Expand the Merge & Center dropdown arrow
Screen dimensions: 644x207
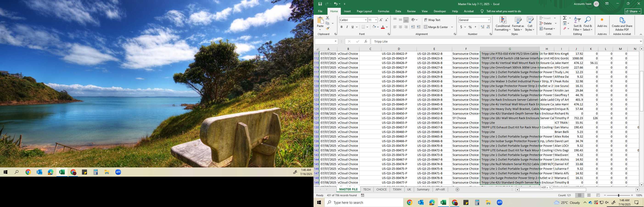pyautogui.click(x=452, y=27)
